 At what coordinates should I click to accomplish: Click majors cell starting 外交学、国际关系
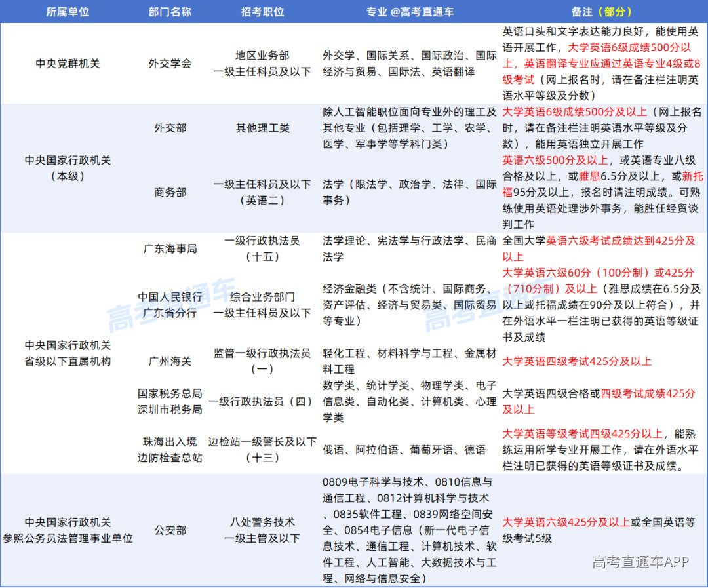tap(410, 64)
